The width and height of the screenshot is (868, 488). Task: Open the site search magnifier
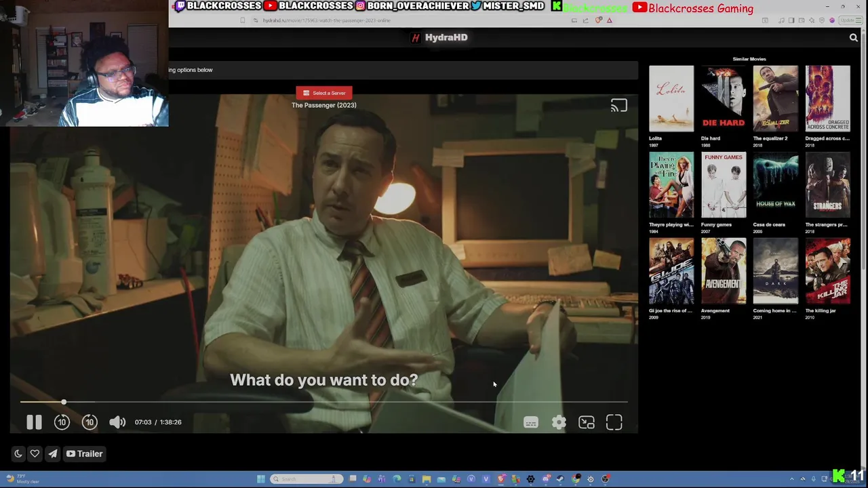(x=854, y=38)
